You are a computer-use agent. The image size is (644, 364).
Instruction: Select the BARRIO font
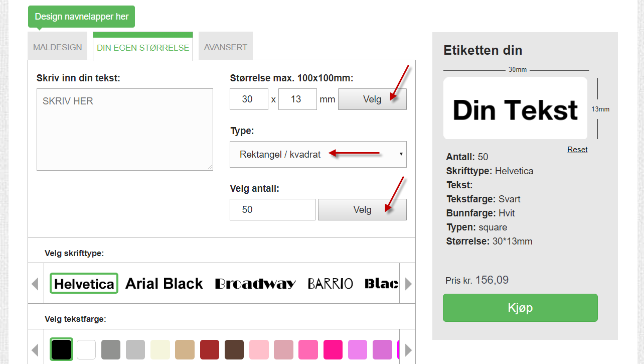331,284
